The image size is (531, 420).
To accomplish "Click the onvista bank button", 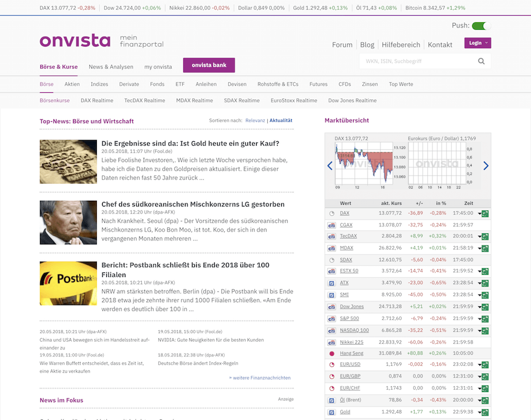I will pos(209,65).
